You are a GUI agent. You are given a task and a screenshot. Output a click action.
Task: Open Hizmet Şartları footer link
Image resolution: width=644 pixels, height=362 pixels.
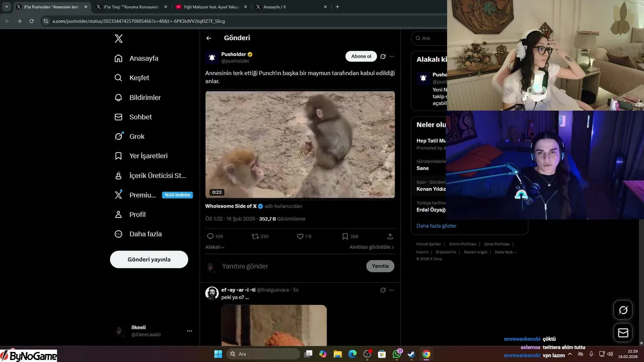click(x=429, y=244)
